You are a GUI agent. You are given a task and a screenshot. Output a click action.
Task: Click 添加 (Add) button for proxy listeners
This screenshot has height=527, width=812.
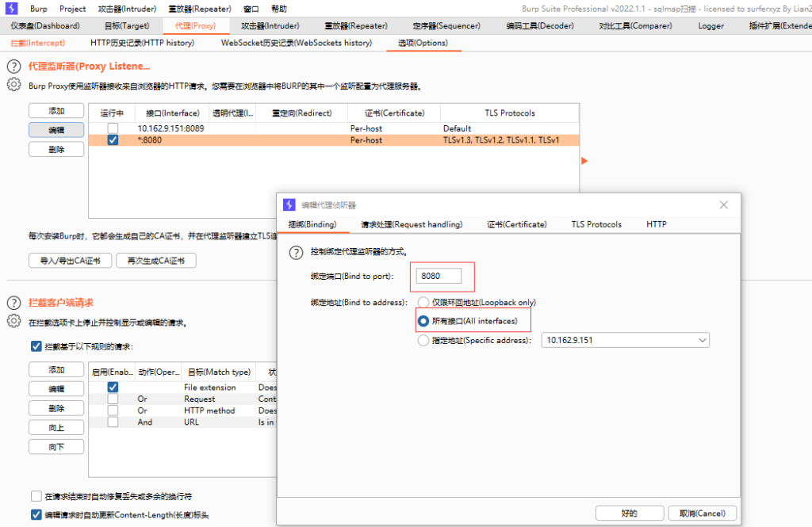pos(56,111)
